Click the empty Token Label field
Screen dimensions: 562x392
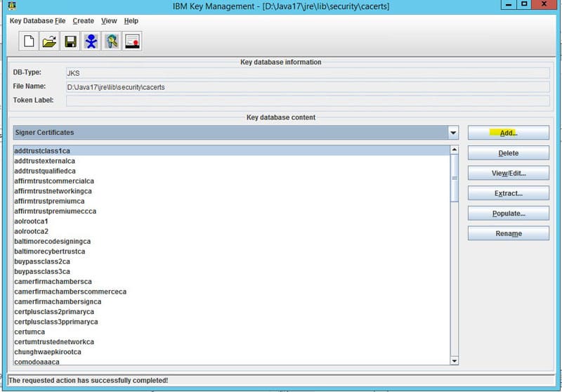[x=308, y=100]
